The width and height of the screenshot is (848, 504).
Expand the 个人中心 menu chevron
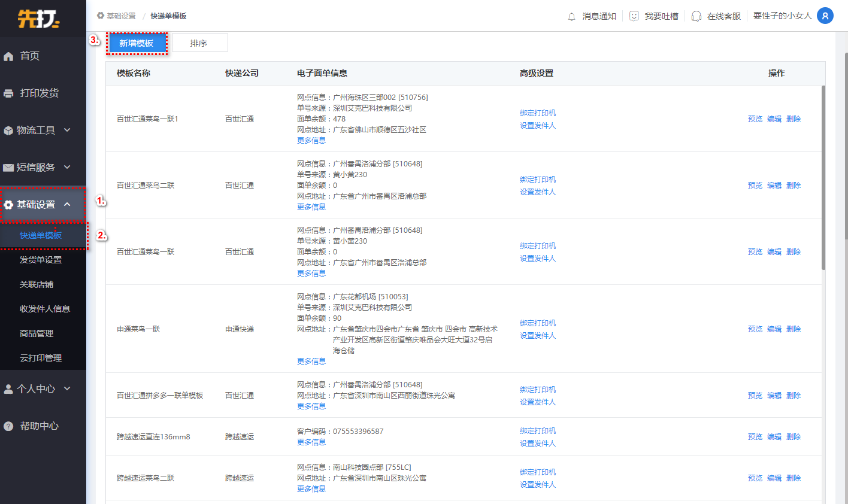pyautogui.click(x=67, y=388)
